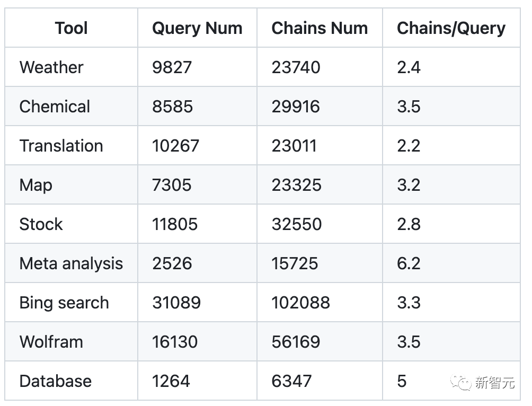Click the Tool column header

(x=71, y=28)
